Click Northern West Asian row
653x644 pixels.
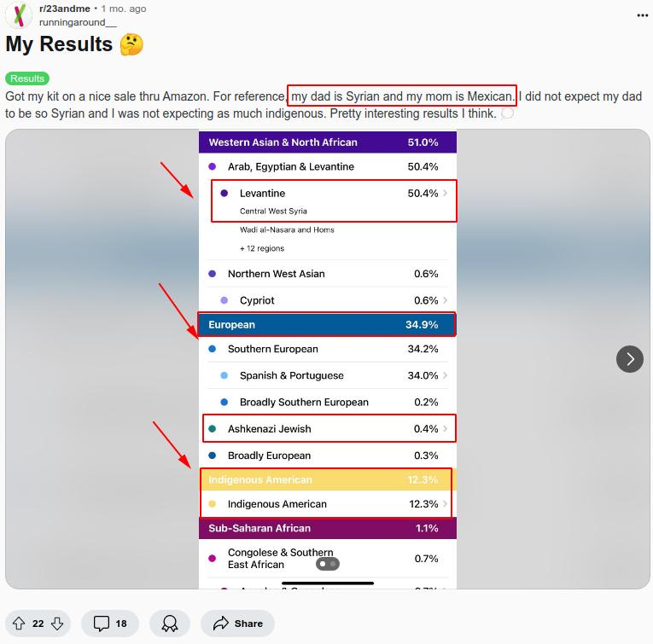[328, 274]
